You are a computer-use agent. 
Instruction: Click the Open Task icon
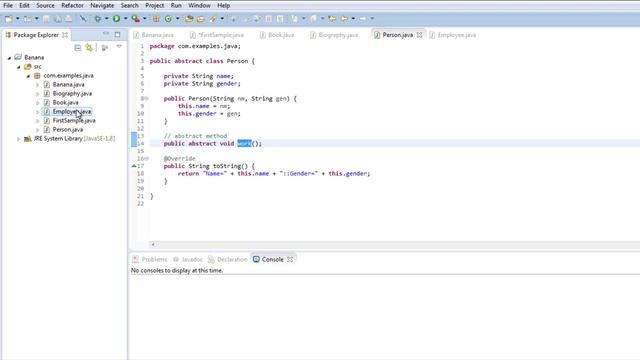[200, 19]
